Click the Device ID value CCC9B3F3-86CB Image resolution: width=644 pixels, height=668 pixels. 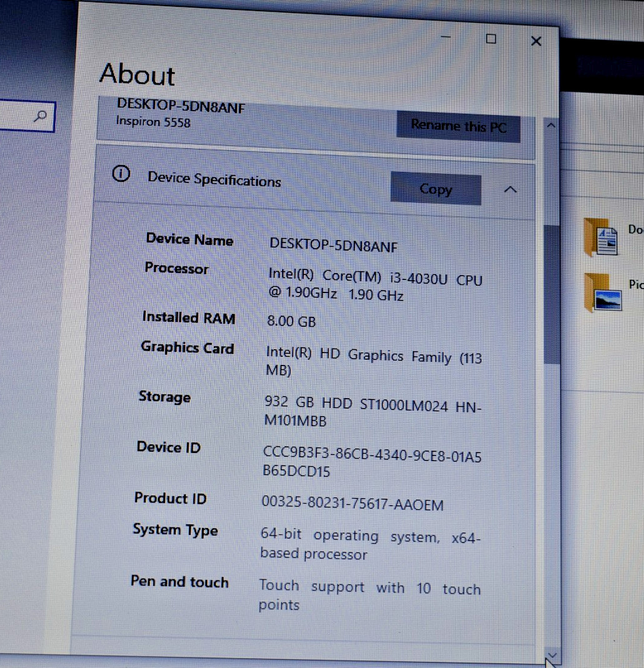(372, 461)
